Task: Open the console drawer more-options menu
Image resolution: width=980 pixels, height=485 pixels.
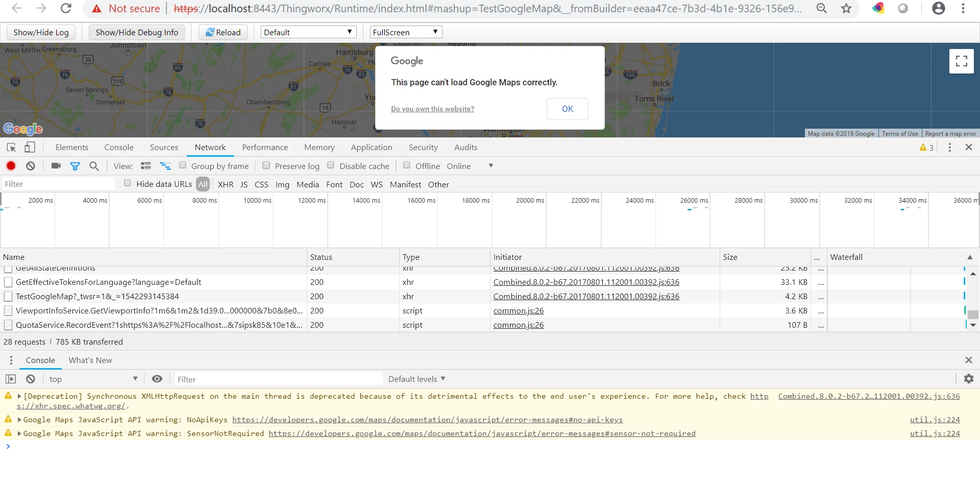Action: (x=11, y=360)
